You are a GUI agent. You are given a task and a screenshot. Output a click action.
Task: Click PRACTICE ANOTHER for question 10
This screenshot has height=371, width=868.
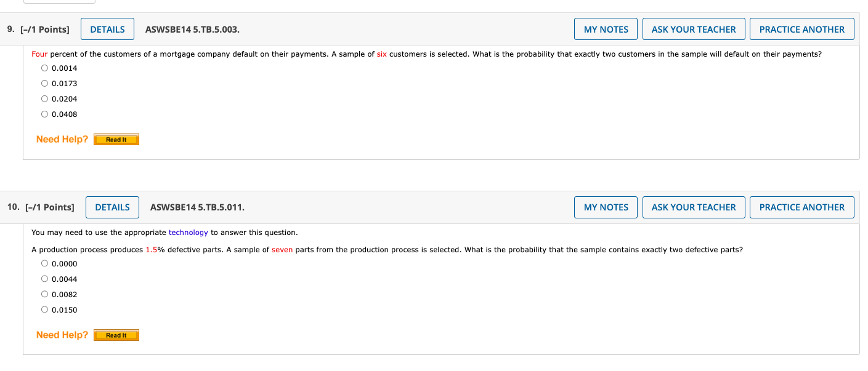pyautogui.click(x=801, y=207)
